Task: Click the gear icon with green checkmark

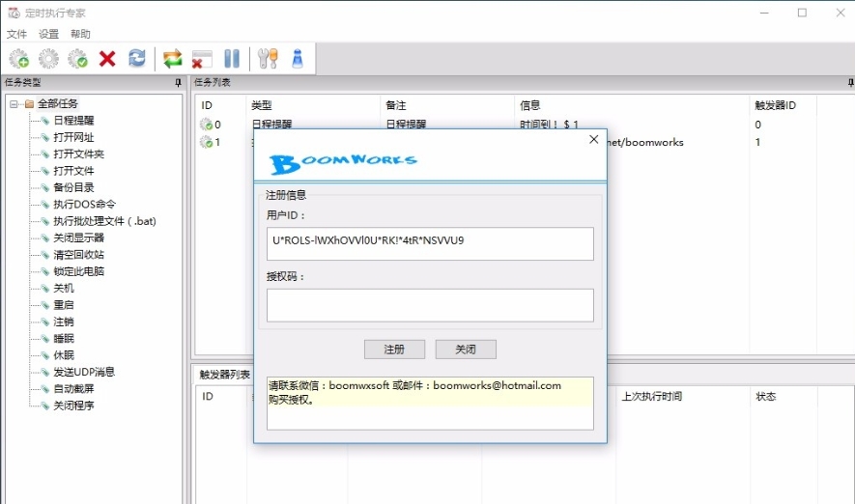Action: pos(78,58)
